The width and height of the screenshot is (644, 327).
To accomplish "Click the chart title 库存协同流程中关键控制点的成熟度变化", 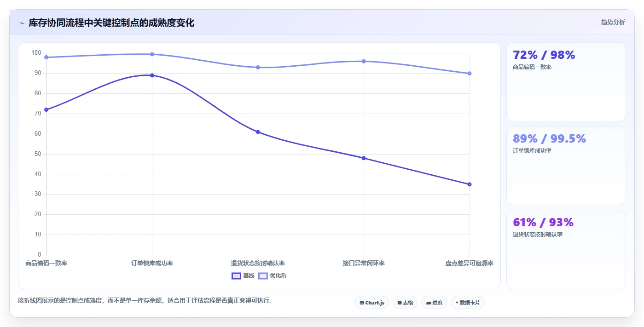I will pyautogui.click(x=111, y=23).
